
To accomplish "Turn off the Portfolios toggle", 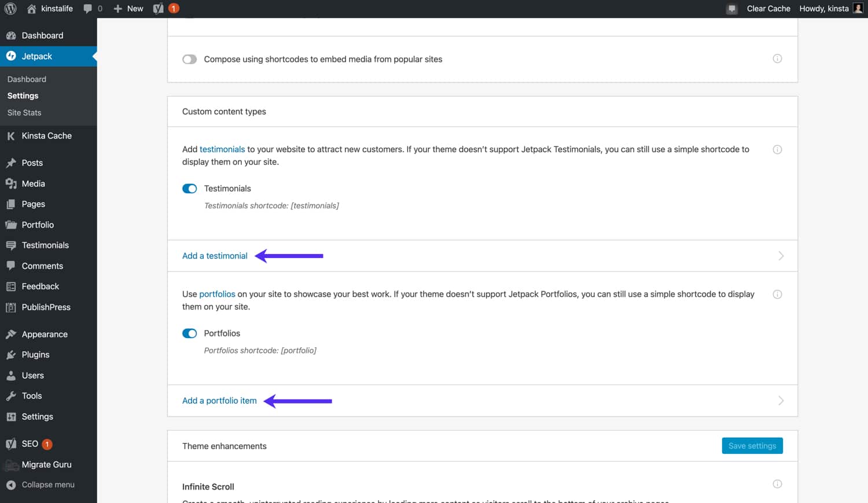I will click(x=189, y=333).
